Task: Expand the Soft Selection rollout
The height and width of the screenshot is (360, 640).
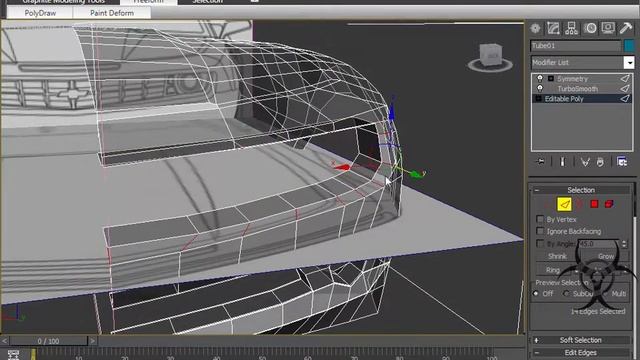Action: pos(580,340)
